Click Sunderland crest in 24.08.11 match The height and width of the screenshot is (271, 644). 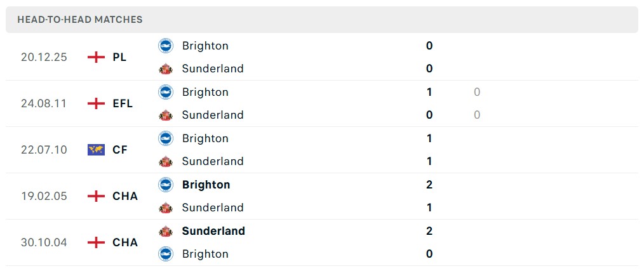166,115
